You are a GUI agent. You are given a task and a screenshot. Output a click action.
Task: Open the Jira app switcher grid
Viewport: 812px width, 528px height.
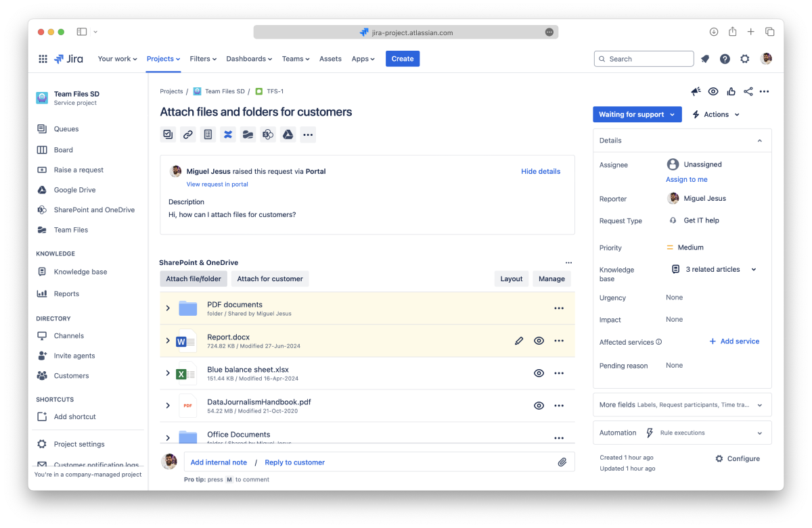coord(43,59)
